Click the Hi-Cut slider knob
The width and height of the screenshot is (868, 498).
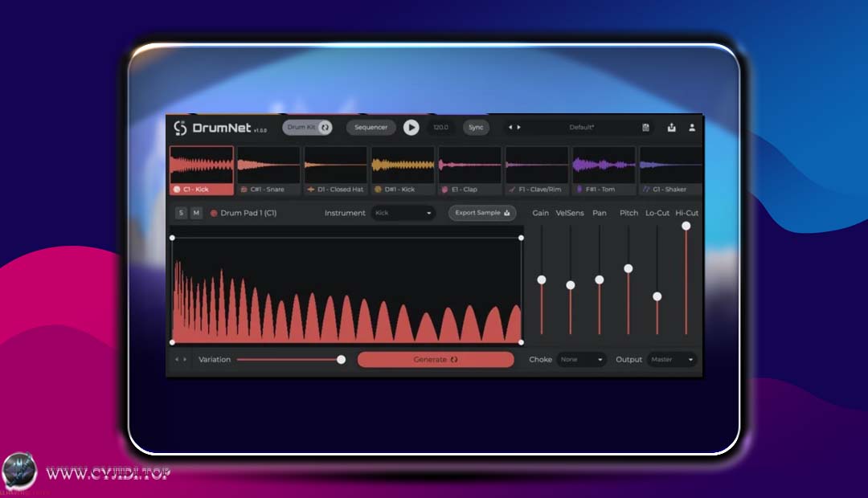[686, 226]
